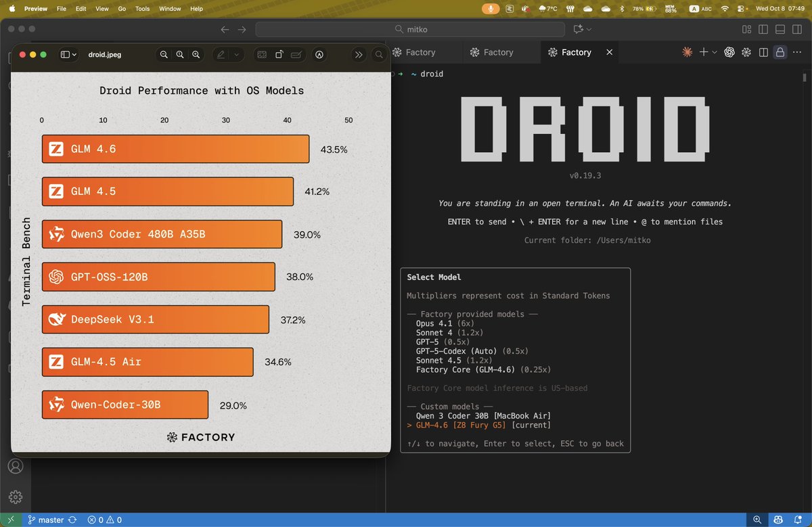
Task: Select the Markup pen tool in Preview
Action: pos(221,55)
